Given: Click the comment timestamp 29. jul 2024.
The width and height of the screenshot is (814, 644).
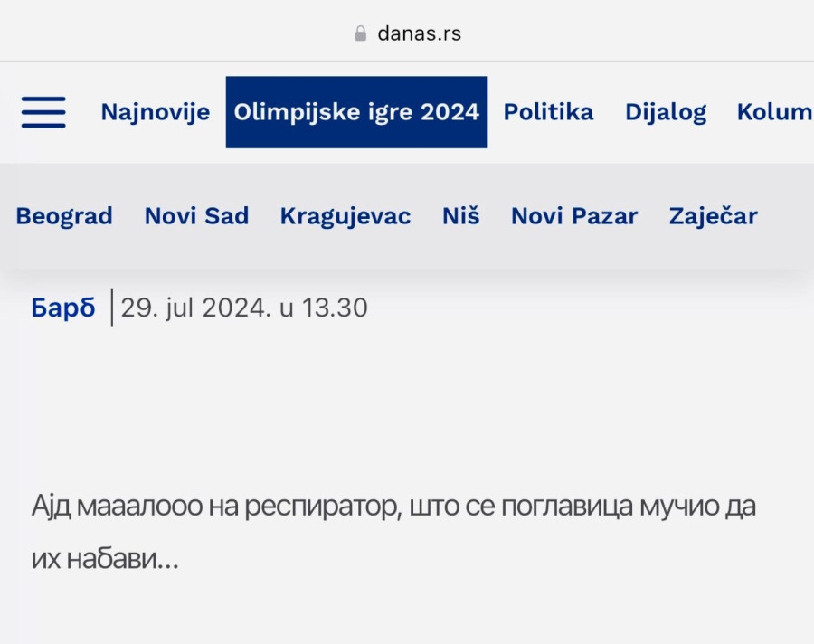Looking at the screenshot, I should [244, 308].
